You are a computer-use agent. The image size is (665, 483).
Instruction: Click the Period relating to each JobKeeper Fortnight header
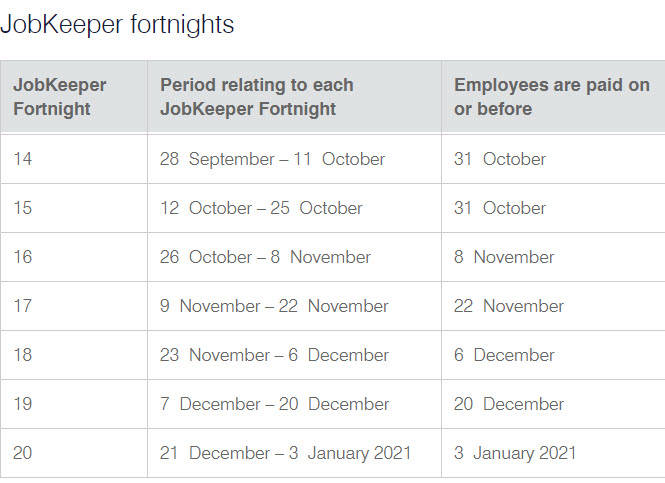tap(257, 97)
